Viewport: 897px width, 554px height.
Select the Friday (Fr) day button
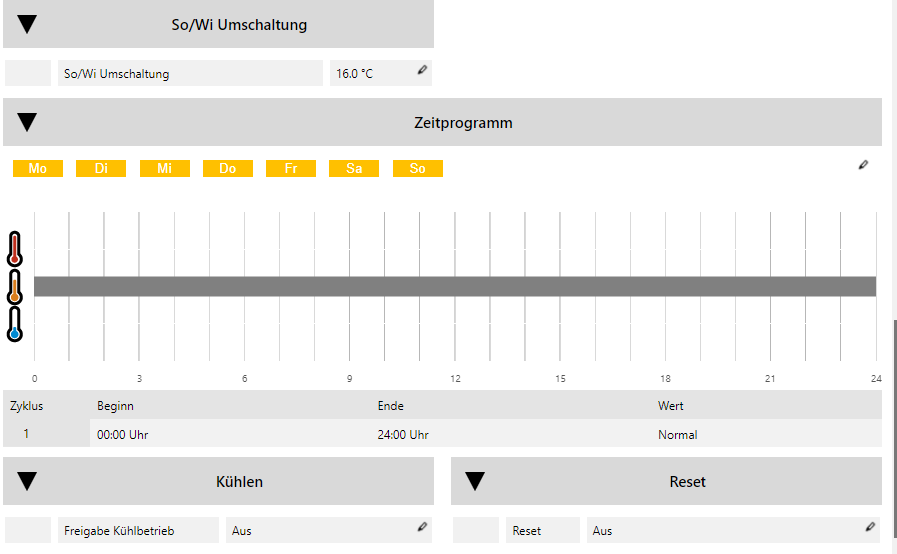291,168
